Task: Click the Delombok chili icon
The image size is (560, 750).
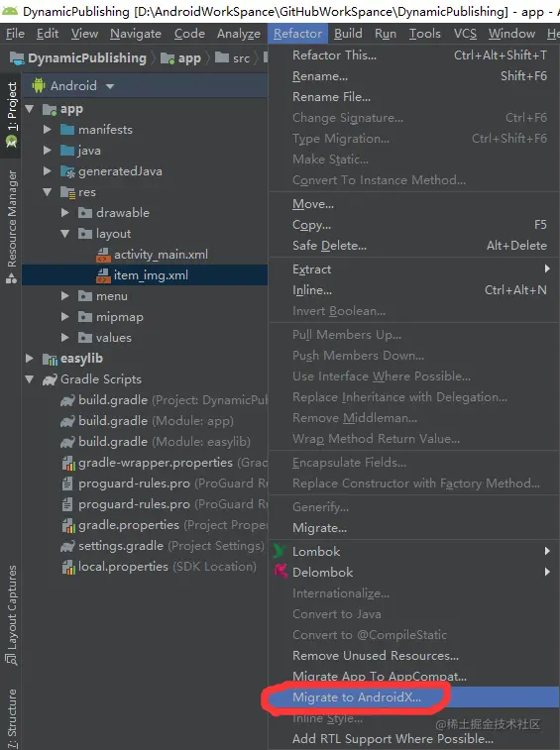Action: click(280, 572)
